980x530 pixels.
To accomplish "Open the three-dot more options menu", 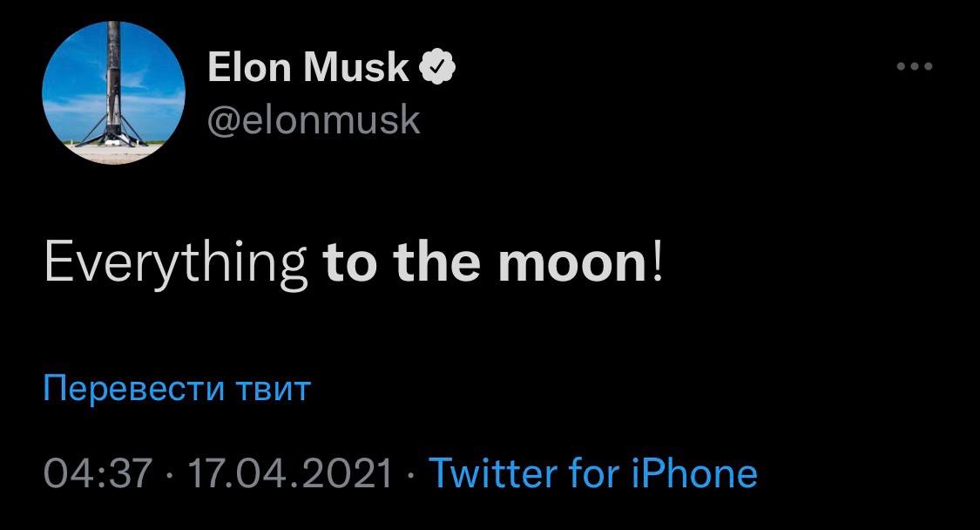I will [x=915, y=67].
